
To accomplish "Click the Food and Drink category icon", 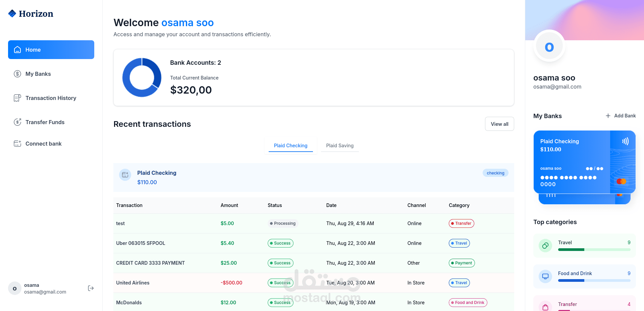I will click(x=545, y=276).
